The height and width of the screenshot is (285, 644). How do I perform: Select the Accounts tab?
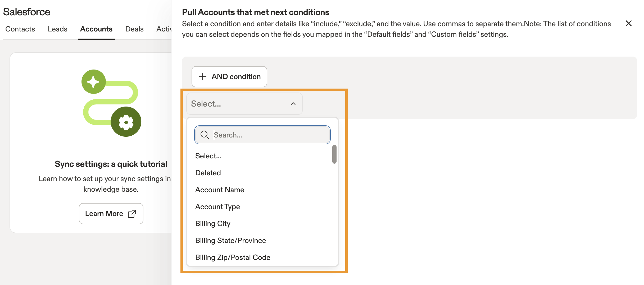coord(96,29)
